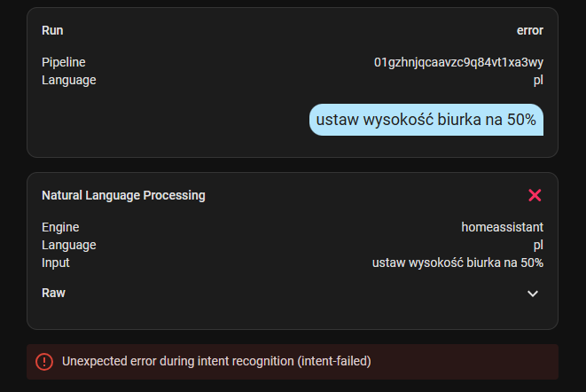Screen dimensions: 586x392
Task: Click the Input value text in NLP card
Action: coord(457,263)
